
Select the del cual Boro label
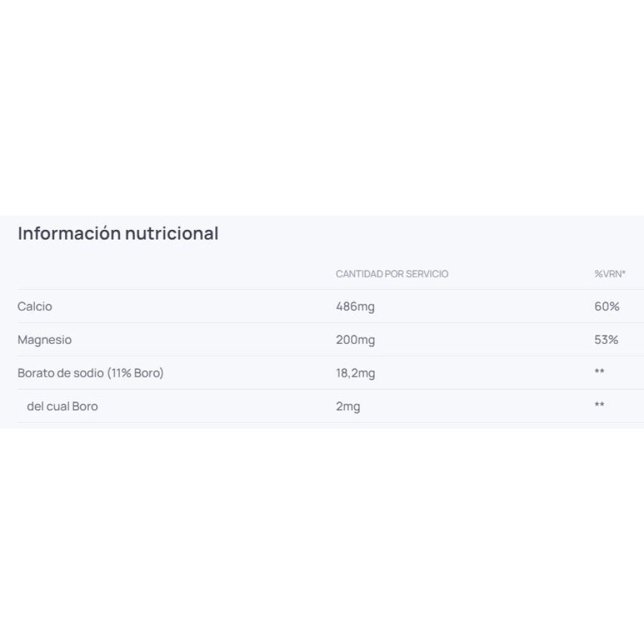(62, 406)
